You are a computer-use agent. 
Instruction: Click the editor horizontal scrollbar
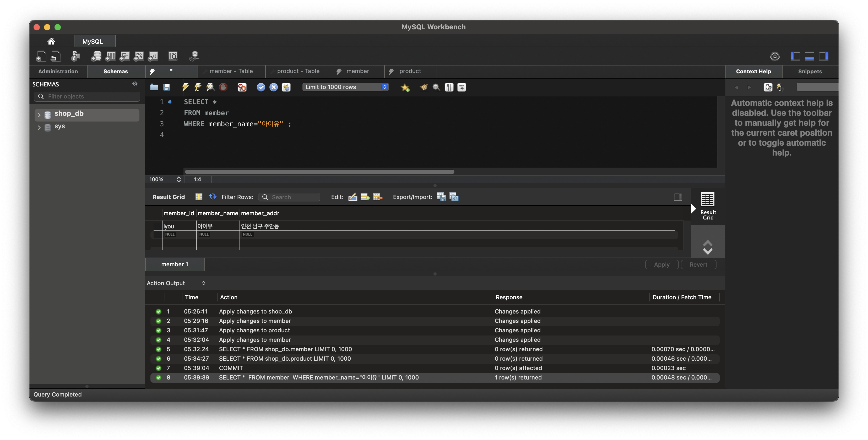[x=319, y=172]
